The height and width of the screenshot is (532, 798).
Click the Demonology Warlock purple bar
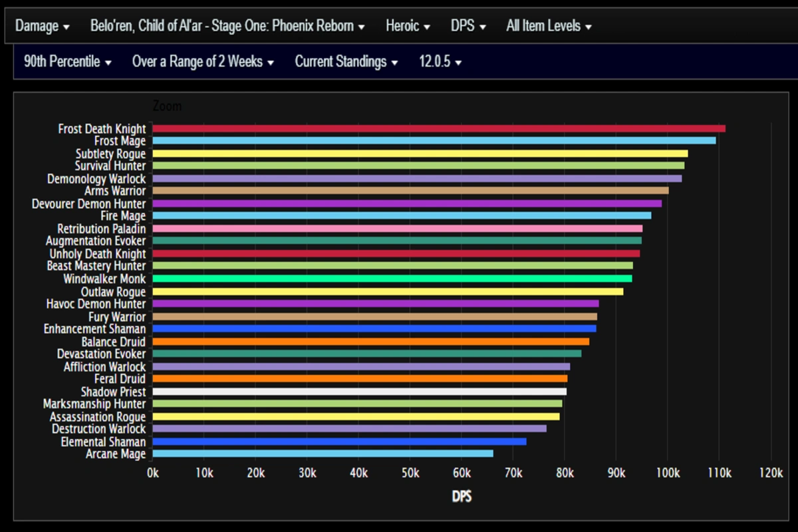(x=418, y=178)
